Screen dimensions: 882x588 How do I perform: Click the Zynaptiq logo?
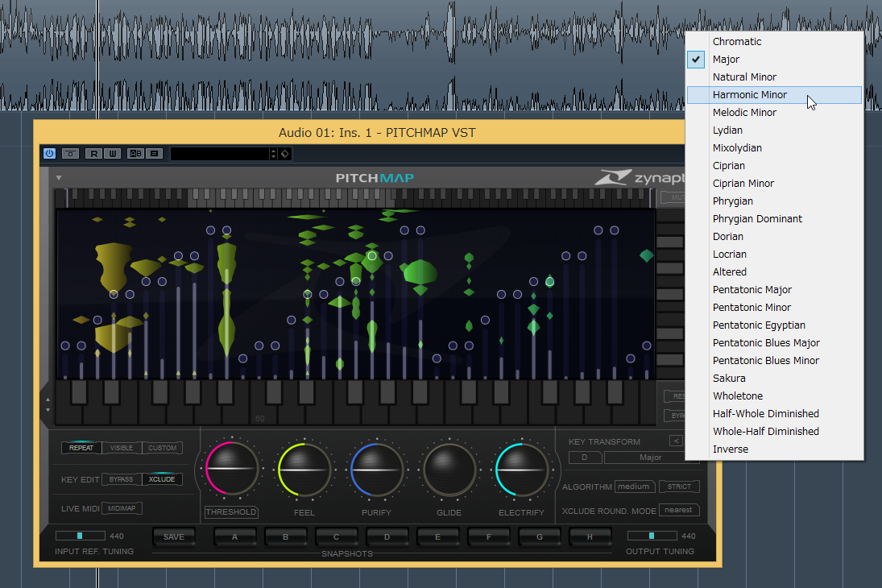click(x=640, y=178)
